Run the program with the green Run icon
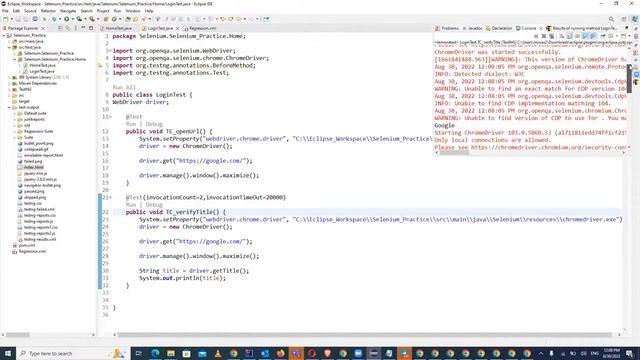The width and height of the screenshot is (640, 360). tap(66, 19)
